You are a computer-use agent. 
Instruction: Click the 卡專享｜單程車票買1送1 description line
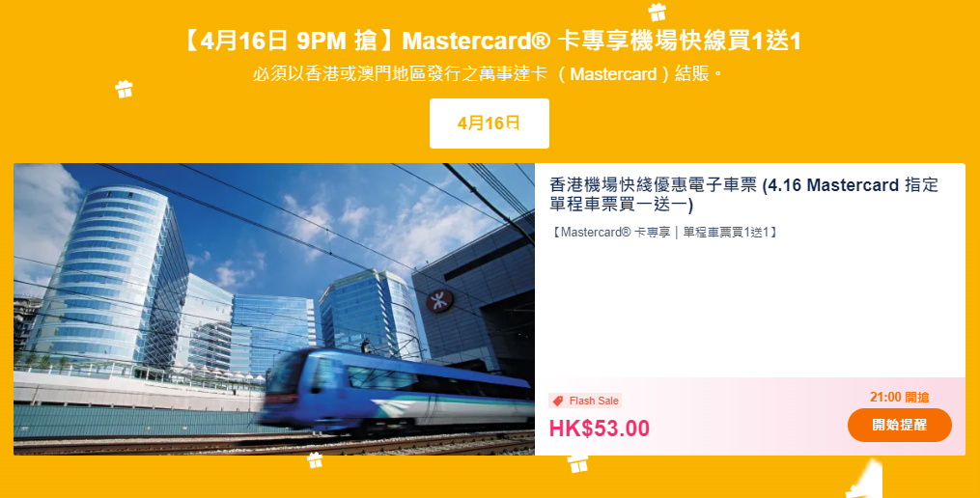[663, 233]
